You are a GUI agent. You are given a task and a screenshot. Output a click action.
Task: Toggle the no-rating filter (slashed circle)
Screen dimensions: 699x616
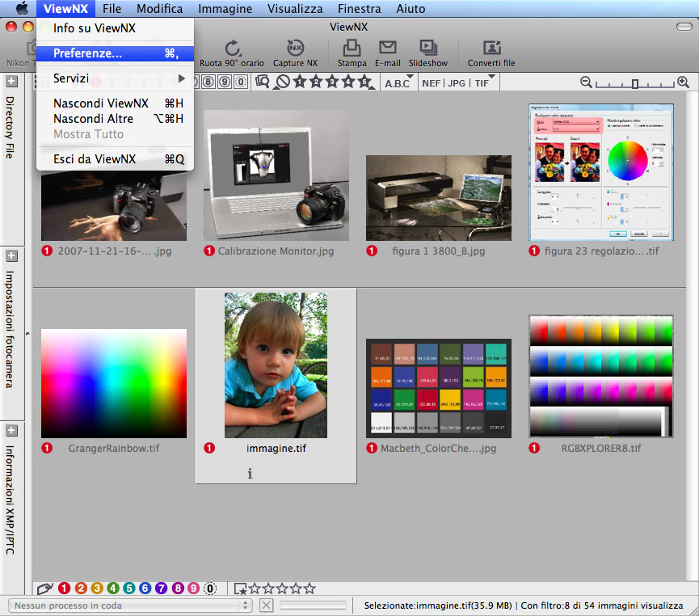[283, 82]
